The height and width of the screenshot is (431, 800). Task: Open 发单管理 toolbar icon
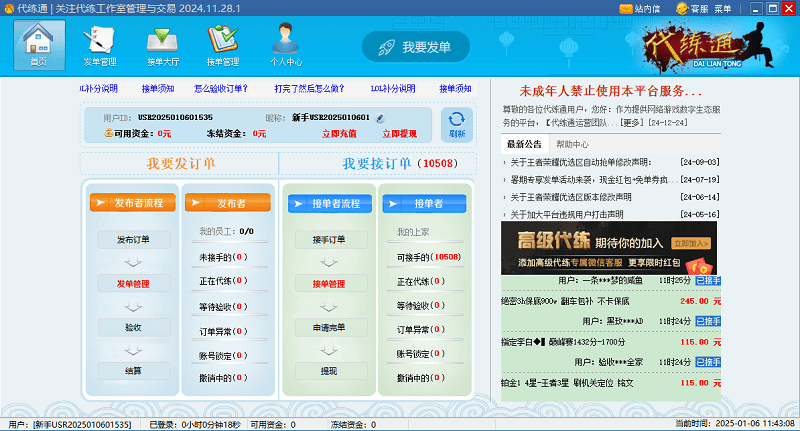[x=100, y=46]
